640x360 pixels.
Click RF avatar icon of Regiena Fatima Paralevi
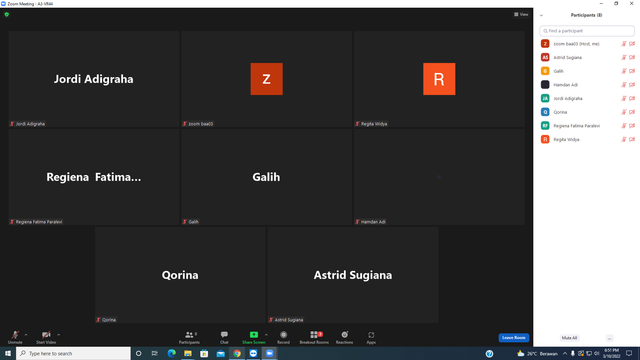point(545,126)
